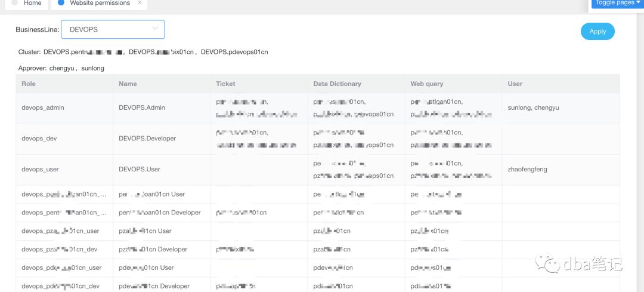Click the Data Dictionary column header

pyautogui.click(x=337, y=84)
